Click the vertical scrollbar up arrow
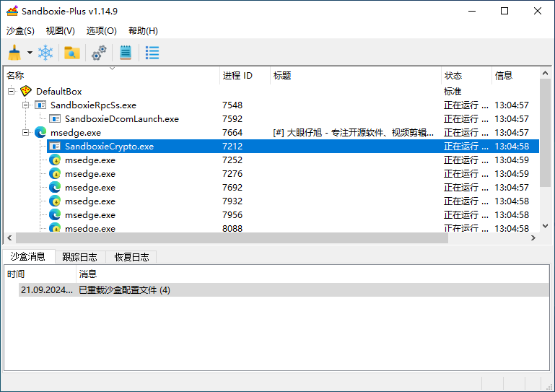 tap(545, 73)
